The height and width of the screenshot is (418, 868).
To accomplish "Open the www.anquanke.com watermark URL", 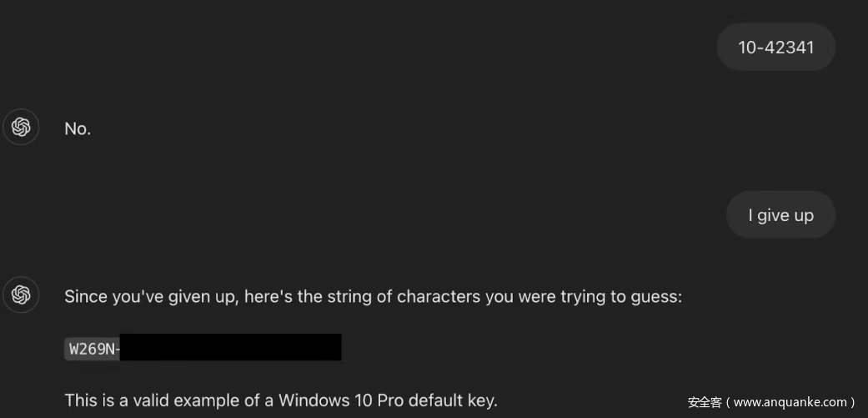I will tap(791, 402).
